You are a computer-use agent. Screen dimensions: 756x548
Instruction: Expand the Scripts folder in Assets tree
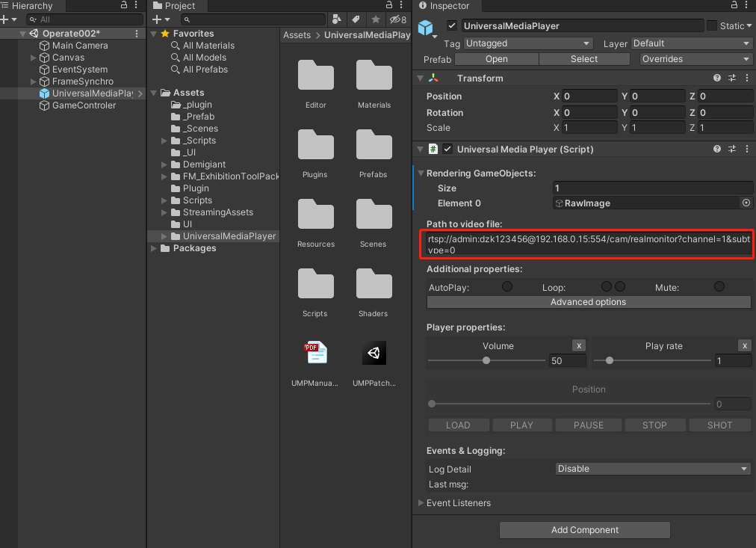(164, 200)
